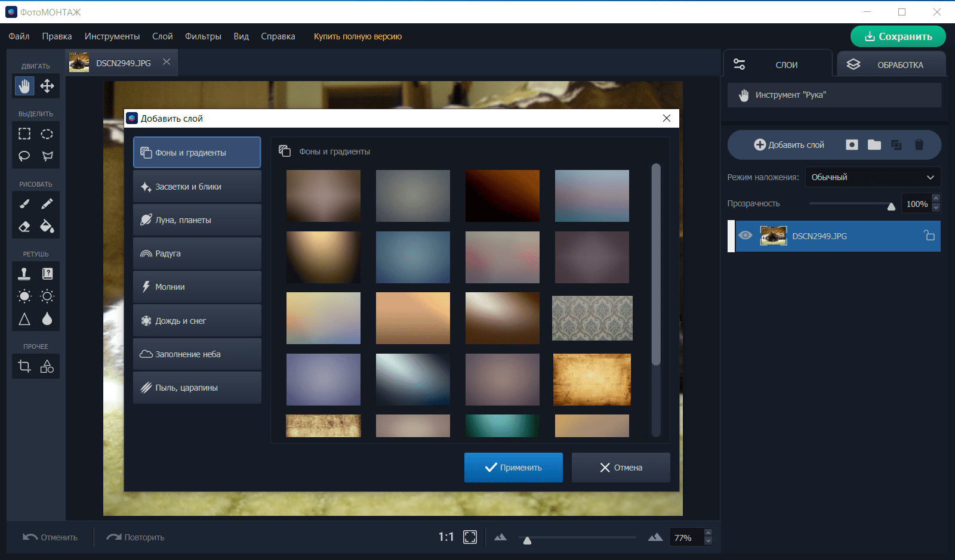Image resolution: width=955 pixels, height=560 pixels.
Task: Open the Shapes tool
Action: [x=47, y=366]
